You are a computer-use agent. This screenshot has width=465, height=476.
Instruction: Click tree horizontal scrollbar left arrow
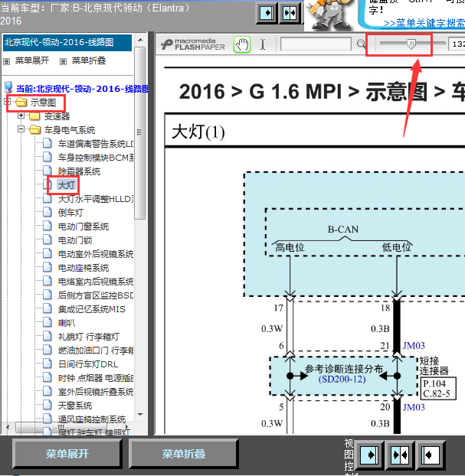click(x=8, y=427)
